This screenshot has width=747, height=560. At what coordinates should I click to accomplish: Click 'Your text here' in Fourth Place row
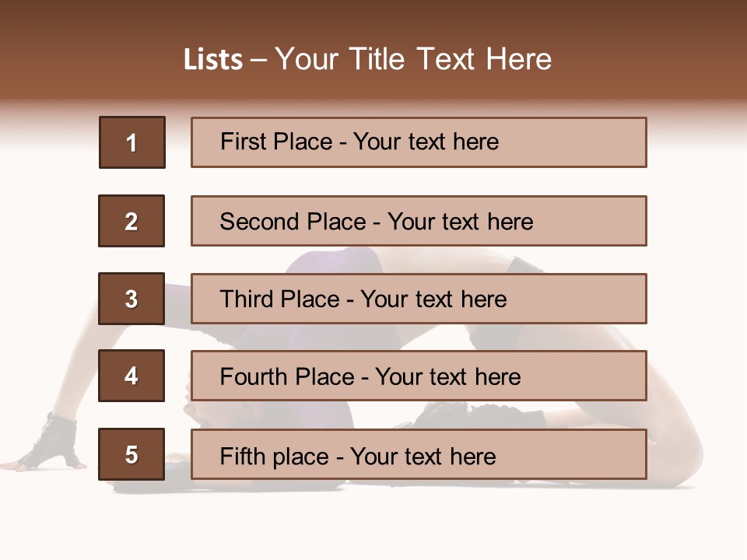[x=447, y=377]
